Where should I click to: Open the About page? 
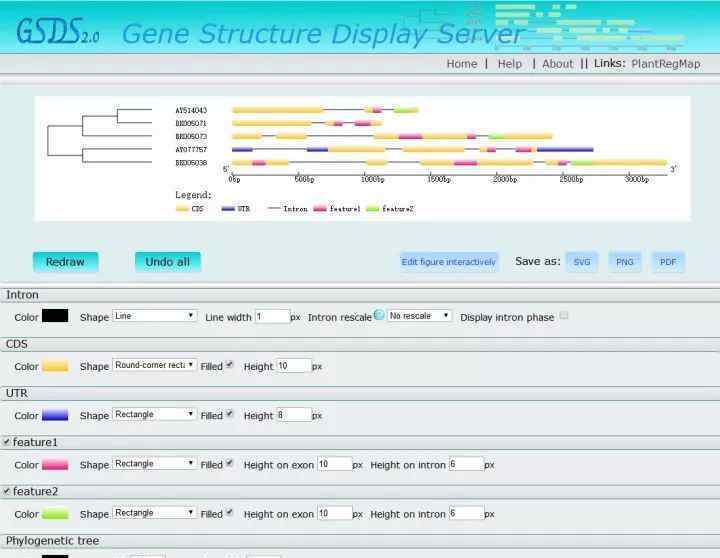tap(557, 64)
